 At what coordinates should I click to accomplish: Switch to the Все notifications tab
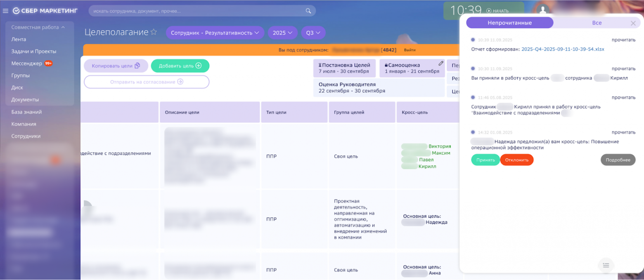[597, 23]
